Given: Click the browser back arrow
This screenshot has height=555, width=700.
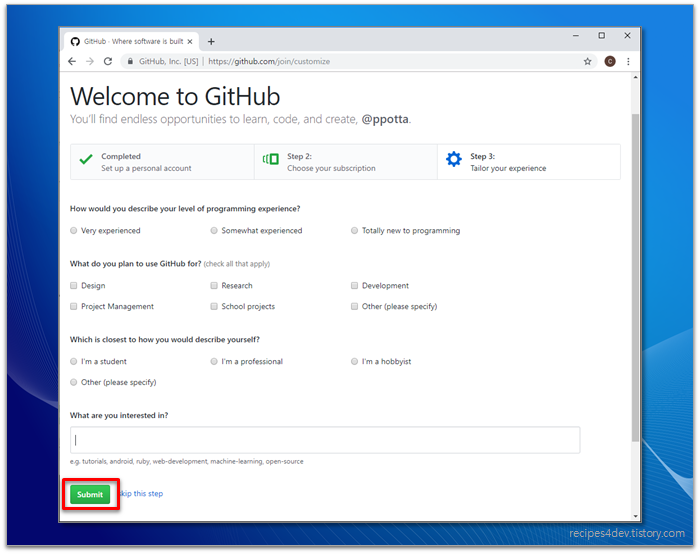Looking at the screenshot, I should click(x=72, y=61).
